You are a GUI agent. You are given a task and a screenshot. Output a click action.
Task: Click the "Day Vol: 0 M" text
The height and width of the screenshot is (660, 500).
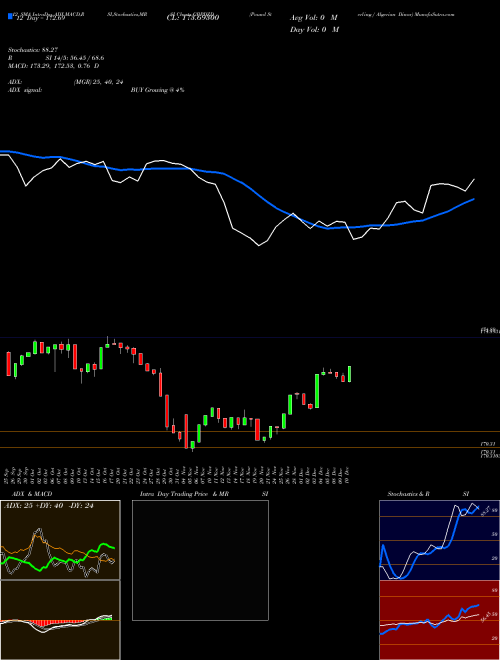click(314, 29)
